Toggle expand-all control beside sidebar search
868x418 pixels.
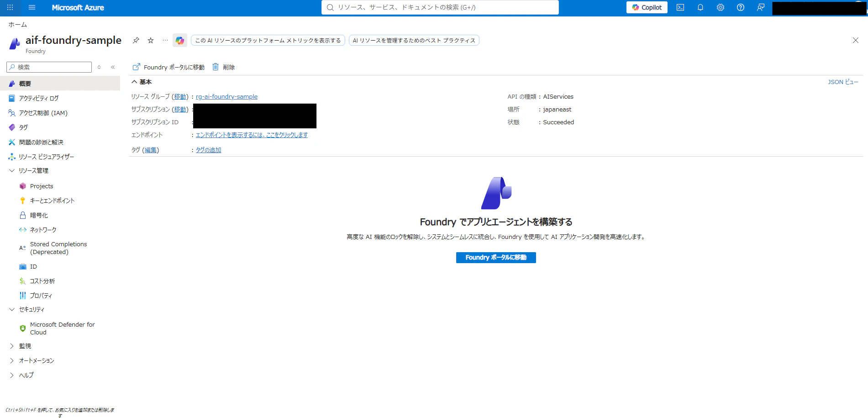pyautogui.click(x=99, y=67)
